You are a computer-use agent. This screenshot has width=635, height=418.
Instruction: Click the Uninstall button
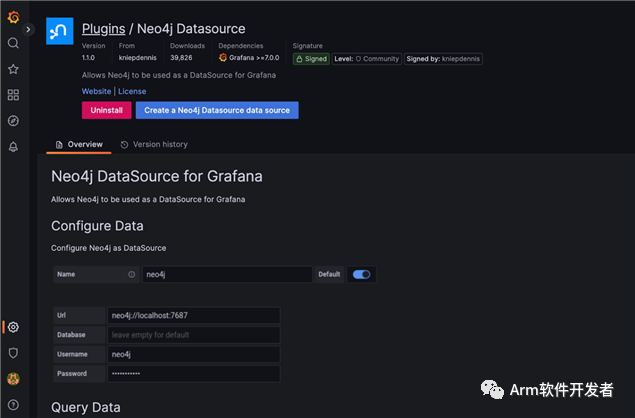click(106, 110)
